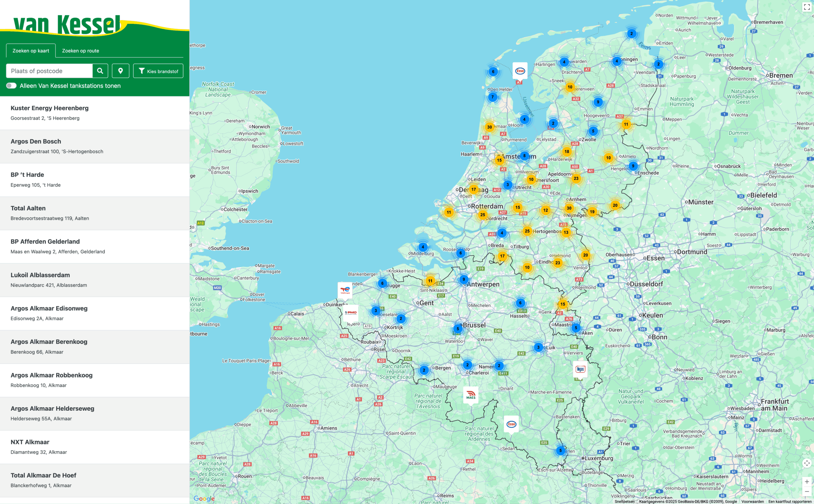Click the van Kessel logo

(67, 24)
